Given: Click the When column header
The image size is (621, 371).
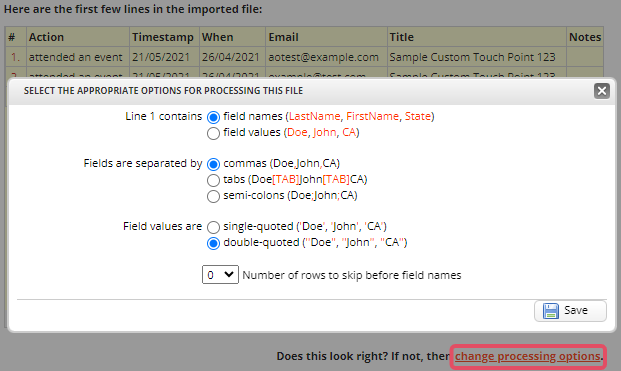Looking at the screenshot, I should click(x=232, y=37).
